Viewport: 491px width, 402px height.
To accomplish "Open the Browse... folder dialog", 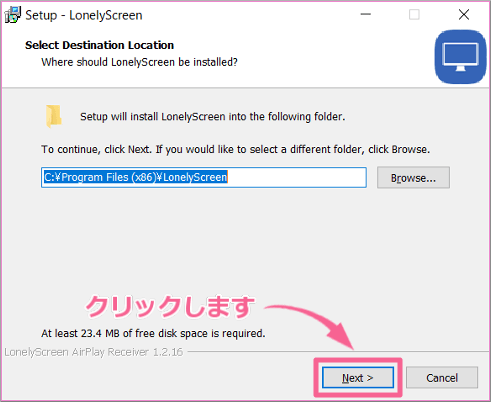I will pos(413,178).
